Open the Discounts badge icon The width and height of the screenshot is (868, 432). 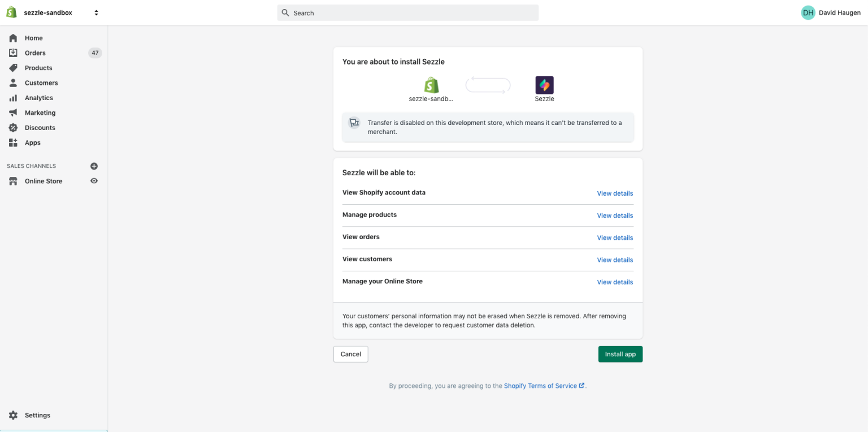pyautogui.click(x=13, y=128)
